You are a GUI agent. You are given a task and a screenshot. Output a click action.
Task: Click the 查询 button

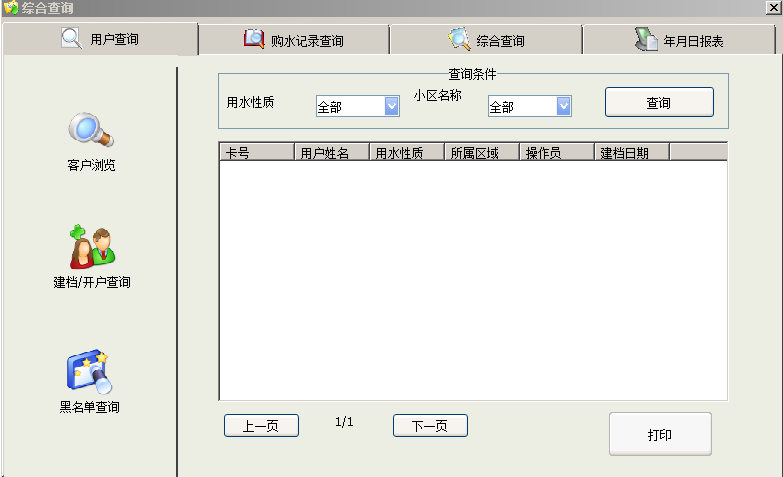tap(659, 102)
